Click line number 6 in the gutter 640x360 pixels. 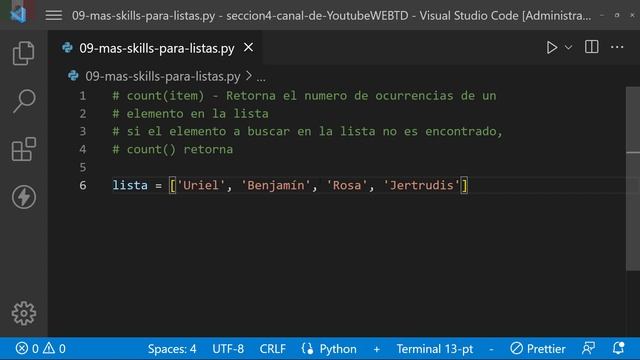pyautogui.click(x=83, y=185)
